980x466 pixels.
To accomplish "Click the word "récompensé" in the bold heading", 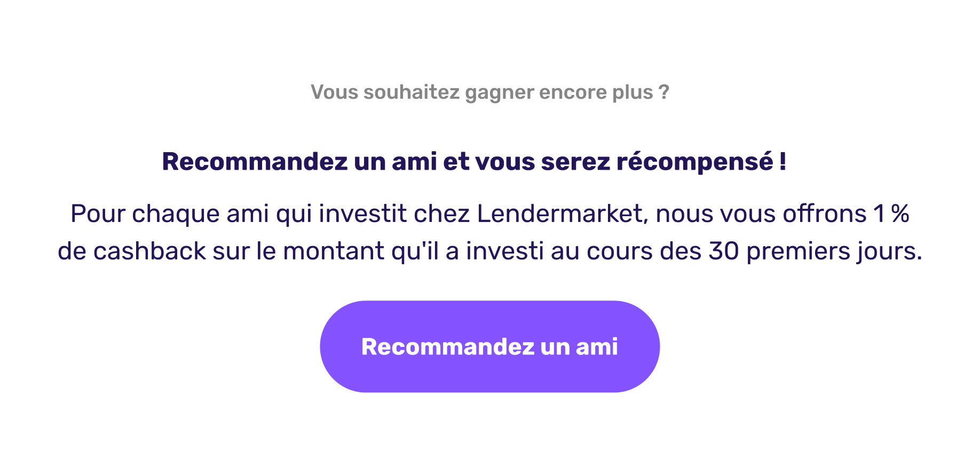I will (x=694, y=162).
